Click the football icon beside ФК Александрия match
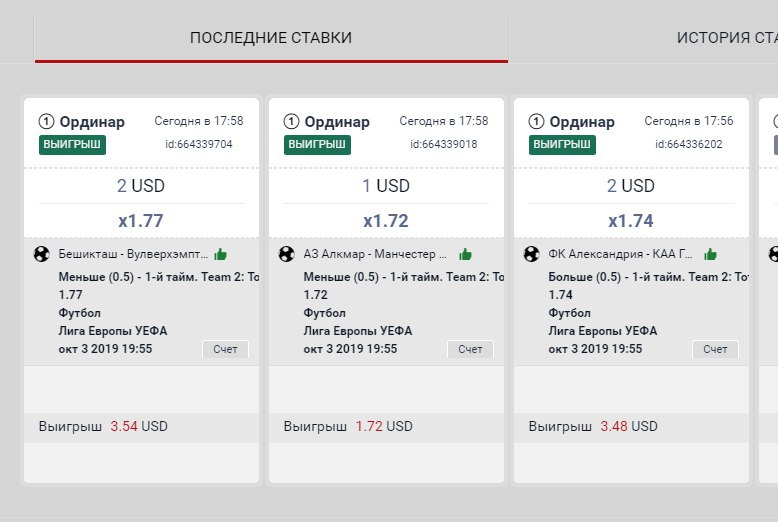The width and height of the screenshot is (778, 522). (x=531, y=254)
